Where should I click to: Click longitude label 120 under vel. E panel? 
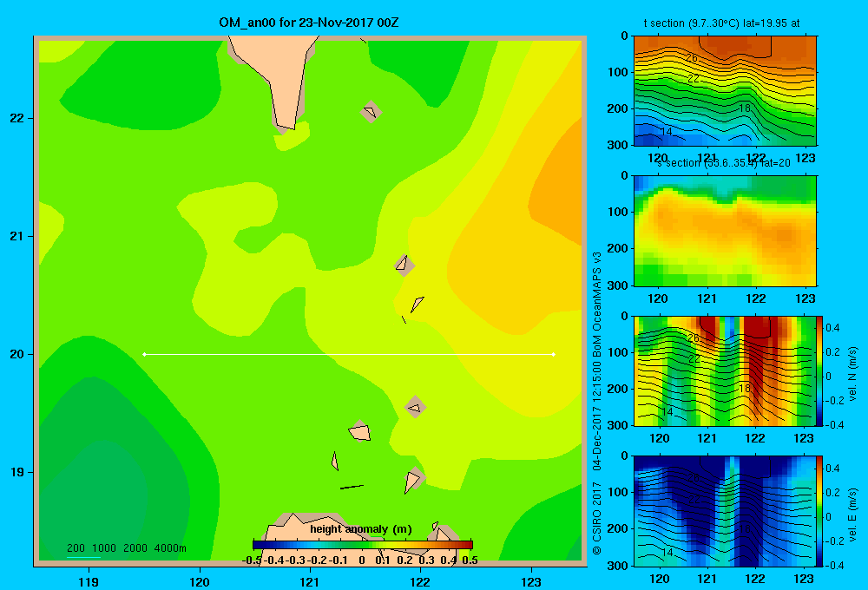click(660, 579)
